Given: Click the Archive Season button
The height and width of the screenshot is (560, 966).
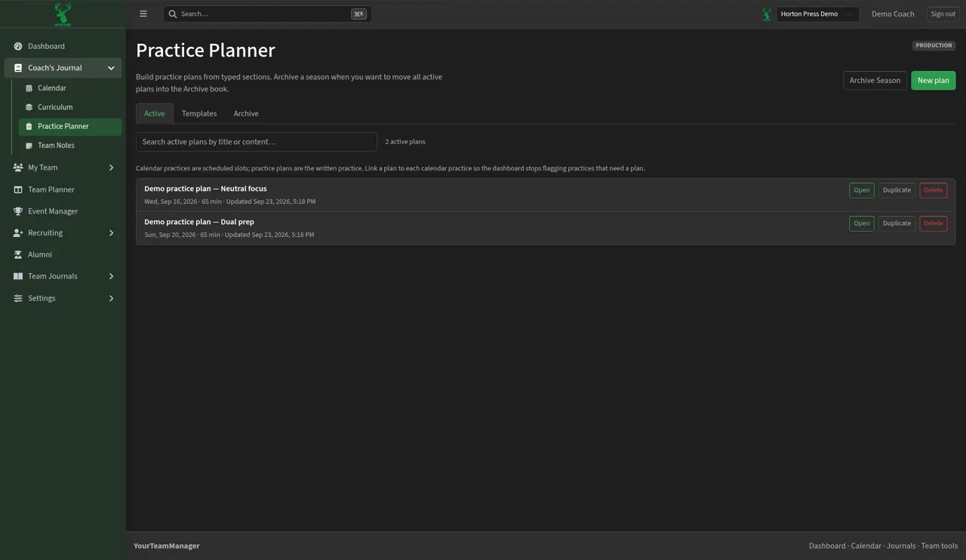Looking at the screenshot, I should pos(875,80).
